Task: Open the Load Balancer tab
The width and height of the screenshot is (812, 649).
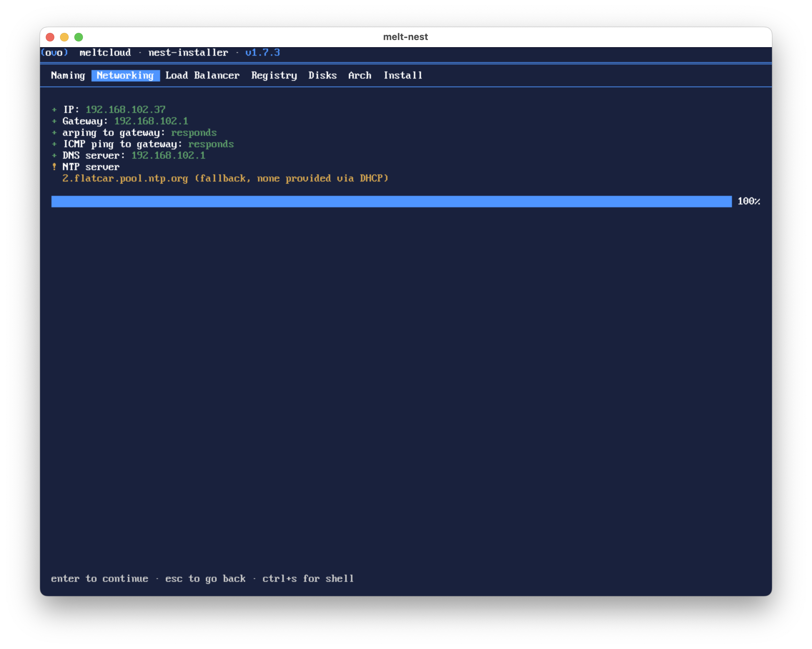Action: tap(202, 75)
